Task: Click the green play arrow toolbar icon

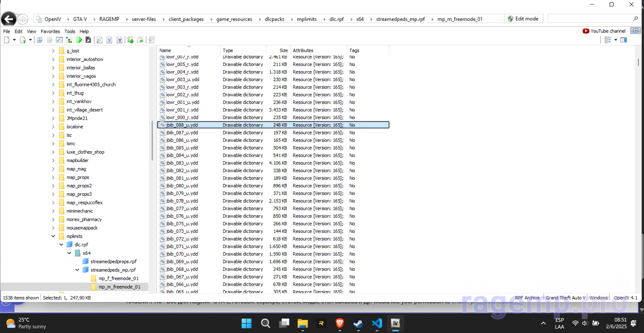Action: (x=79, y=40)
